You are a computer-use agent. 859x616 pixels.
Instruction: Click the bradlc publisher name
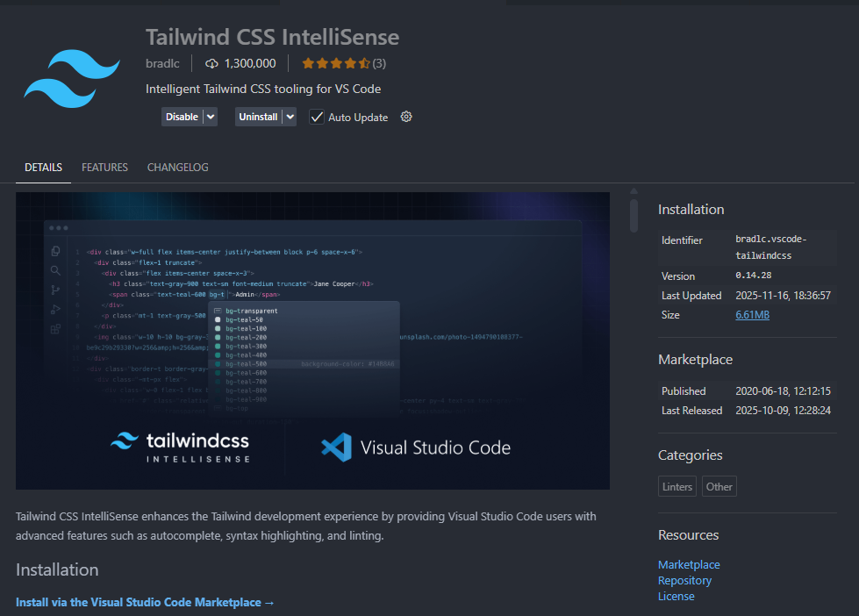(162, 63)
